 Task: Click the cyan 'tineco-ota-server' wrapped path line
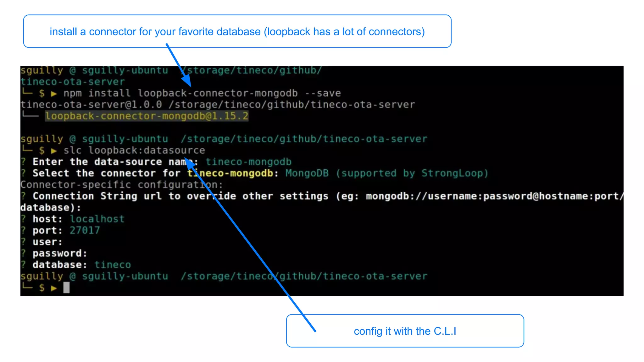tap(73, 82)
